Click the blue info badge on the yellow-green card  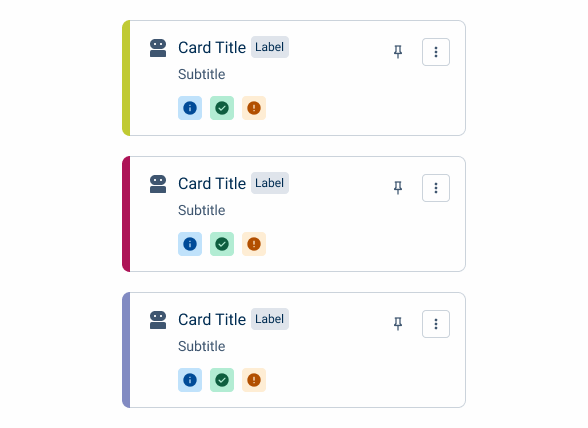pyautogui.click(x=190, y=108)
